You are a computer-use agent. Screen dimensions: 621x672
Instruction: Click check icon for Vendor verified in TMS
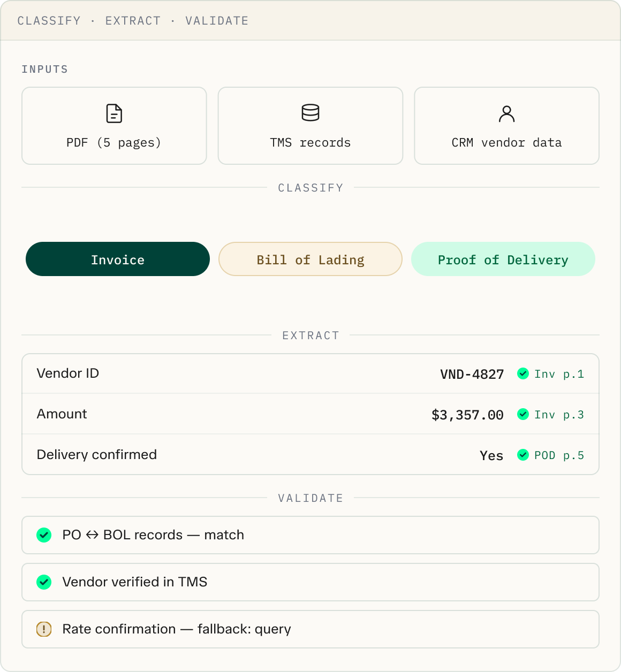pos(44,582)
